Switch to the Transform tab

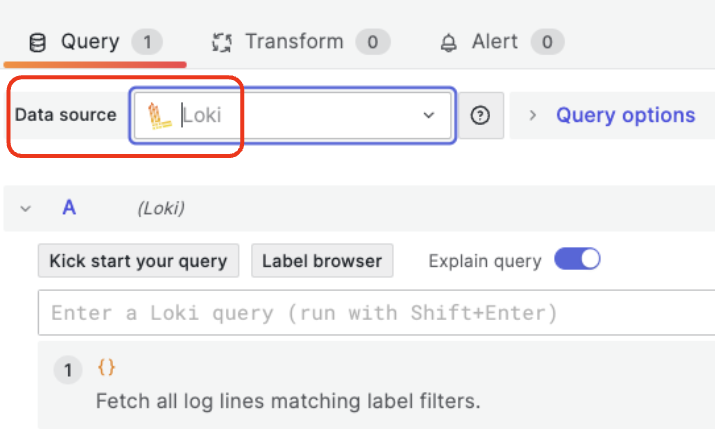(x=293, y=42)
